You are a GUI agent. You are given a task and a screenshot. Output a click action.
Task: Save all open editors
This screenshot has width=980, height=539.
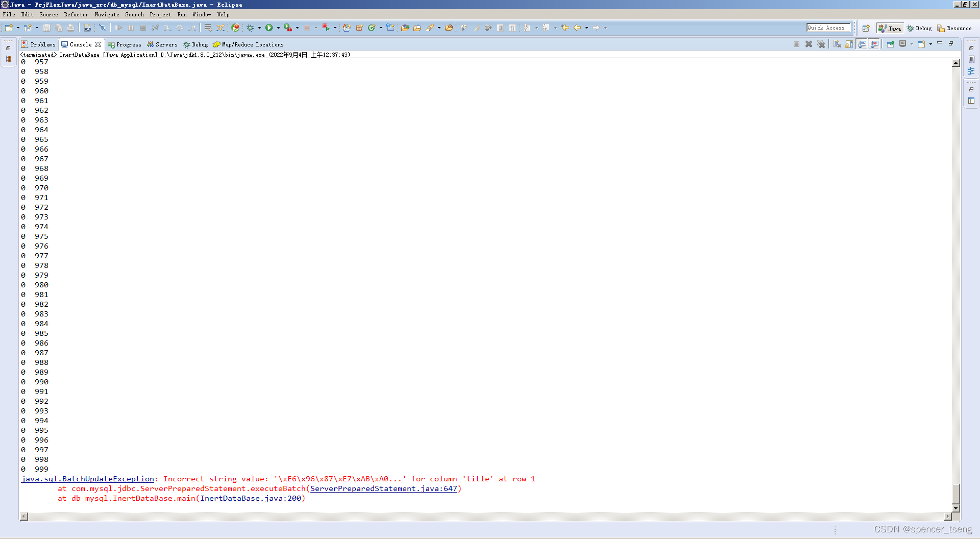tap(59, 28)
